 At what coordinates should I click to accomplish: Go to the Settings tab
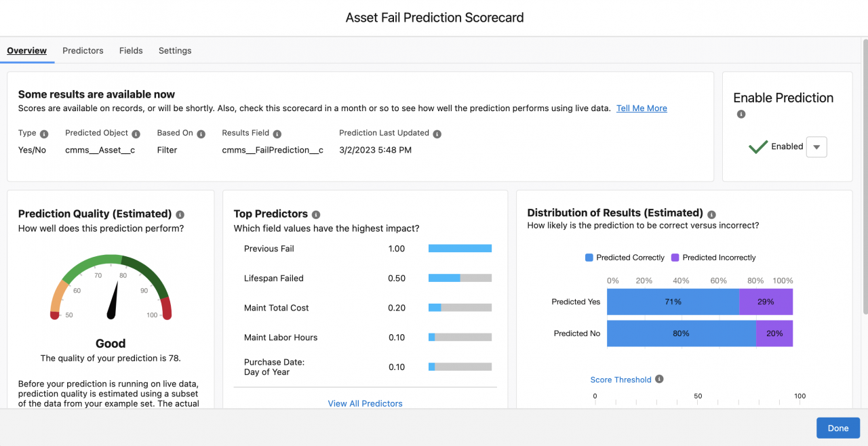pyautogui.click(x=175, y=51)
